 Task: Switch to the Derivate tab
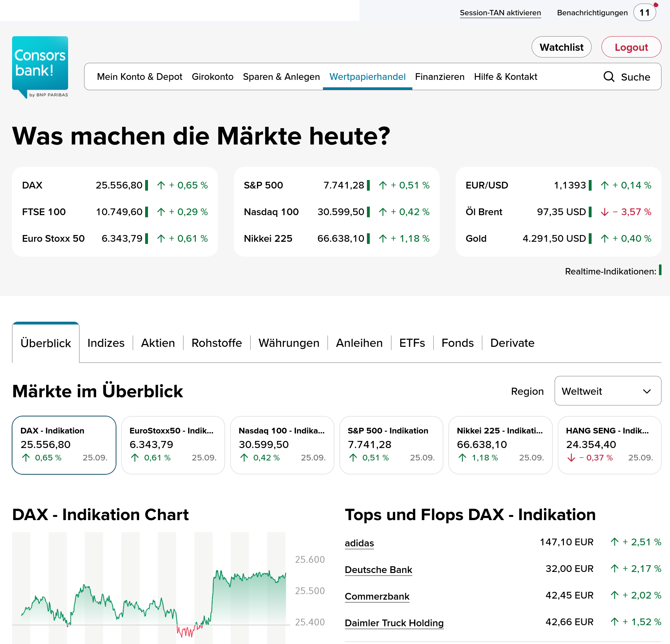pyautogui.click(x=512, y=343)
